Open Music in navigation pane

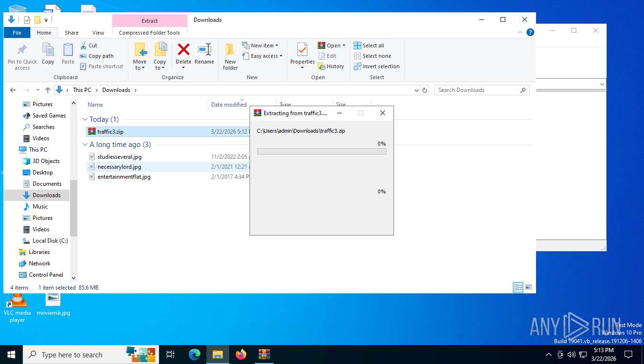click(40, 207)
